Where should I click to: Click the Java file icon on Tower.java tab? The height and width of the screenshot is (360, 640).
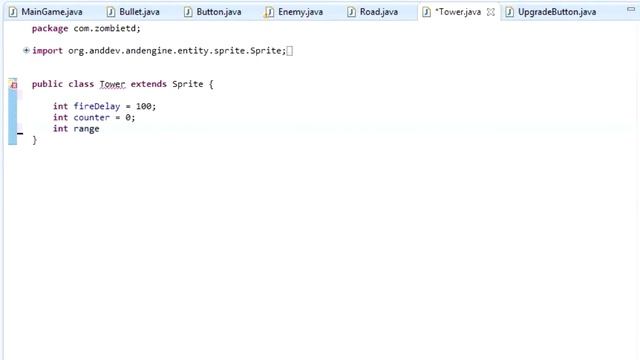pos(427,12)
